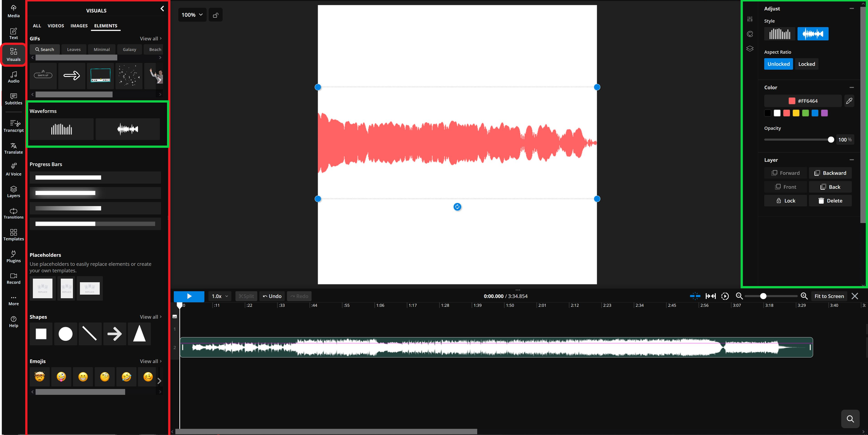Image resolution: width=868 pixels, height=435 pixels.
Task: Pick a color with the eyedropper tool
Action: coord(849,101)
